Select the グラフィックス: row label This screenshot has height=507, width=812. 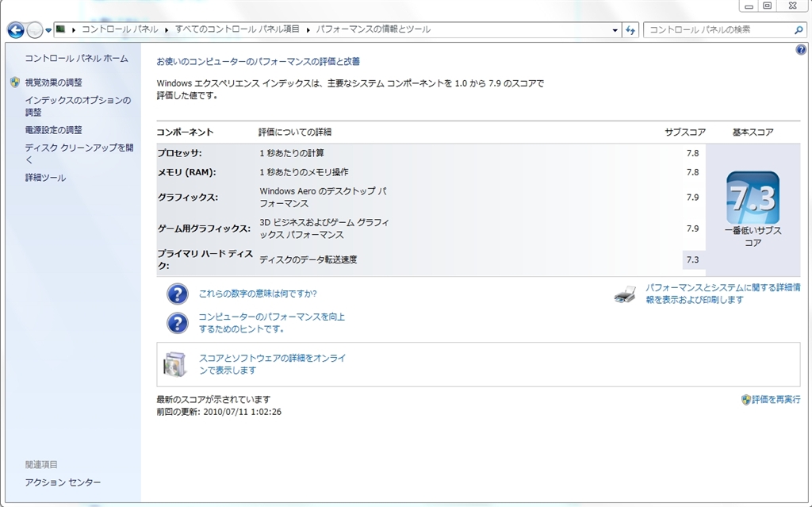(x=187, y=198)
